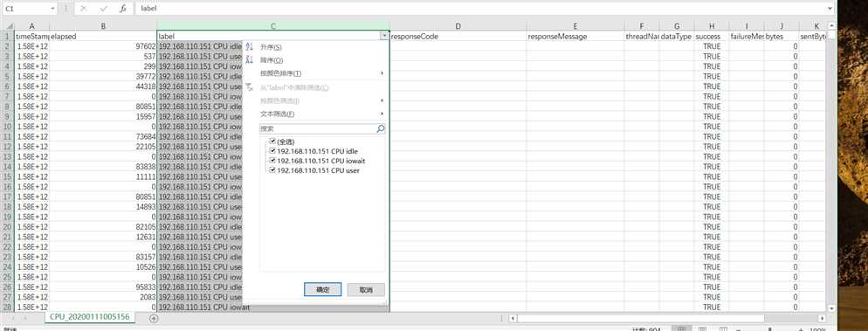Uncheck 192.168.110.151 CPU user filter
The width and height of the screenshot is (868, 331).
[x=272, y=170]
